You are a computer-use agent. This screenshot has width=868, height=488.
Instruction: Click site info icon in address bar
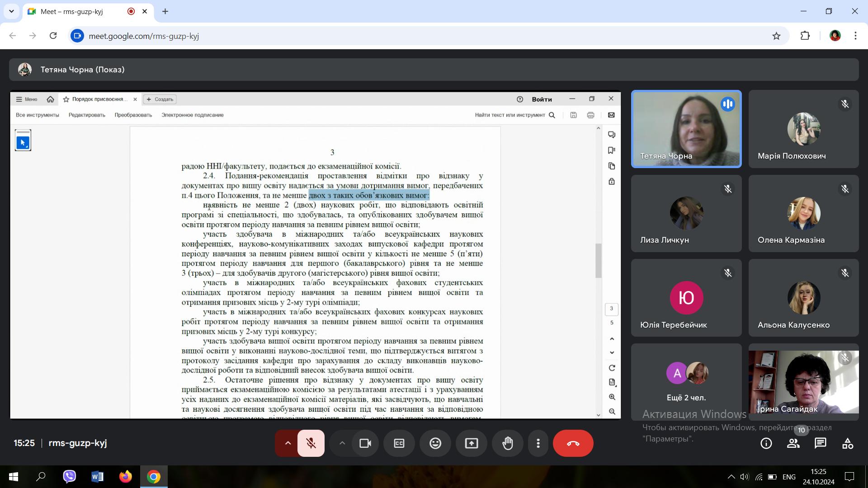pyautogui.click(x=77, y=36)
